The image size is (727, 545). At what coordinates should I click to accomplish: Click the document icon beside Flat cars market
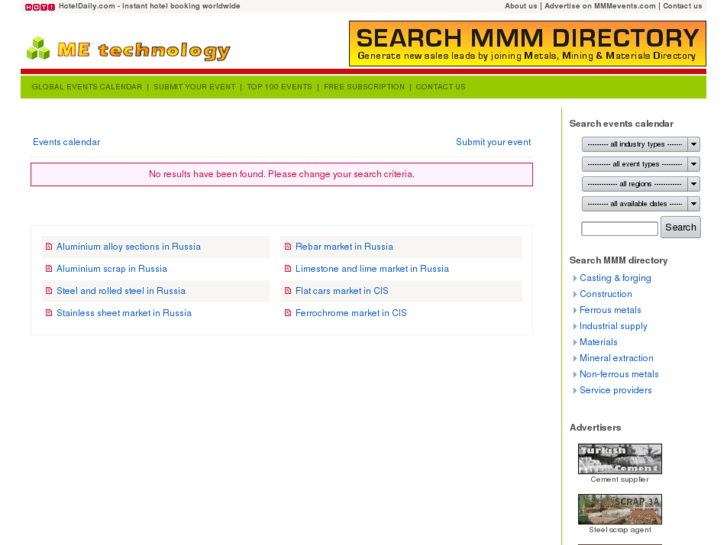click(x=288, y=291)
